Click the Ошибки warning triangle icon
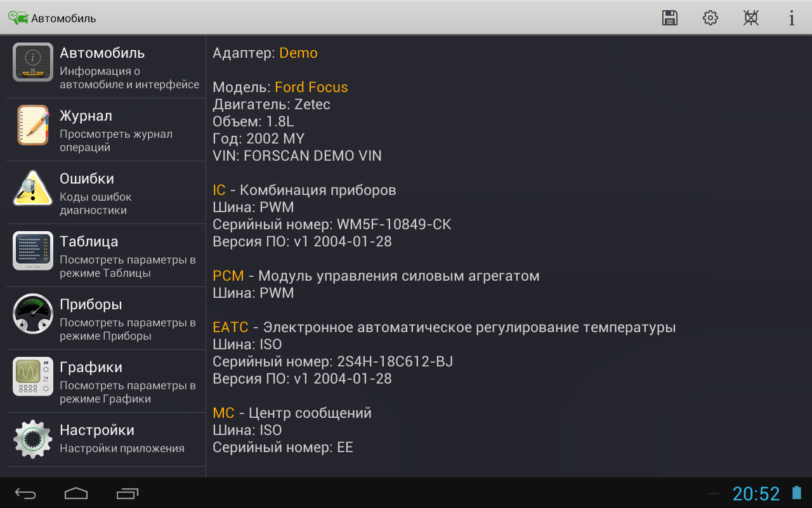The height and width of the screenshot is (508, 812). coord(33,188)
